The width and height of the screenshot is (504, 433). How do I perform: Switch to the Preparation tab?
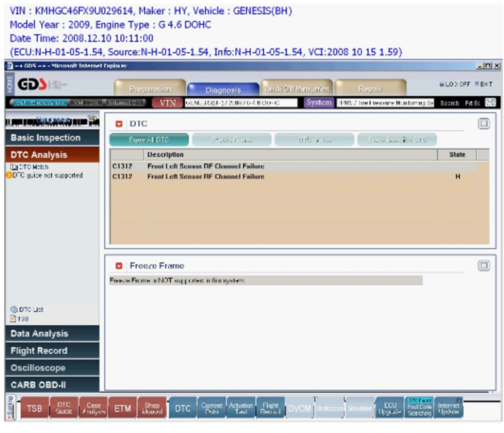coord(150,89)
